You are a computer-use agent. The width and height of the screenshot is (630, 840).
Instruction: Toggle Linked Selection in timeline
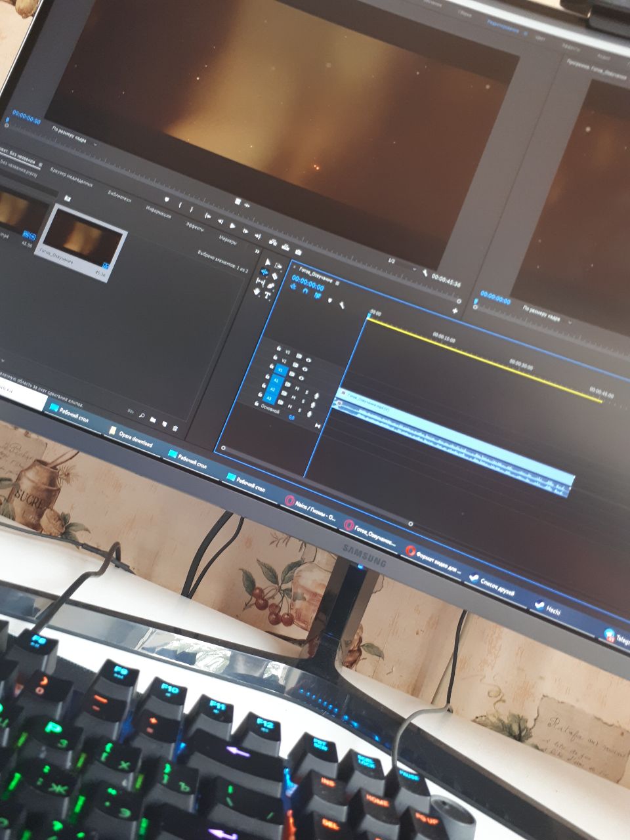pos(317,295)
